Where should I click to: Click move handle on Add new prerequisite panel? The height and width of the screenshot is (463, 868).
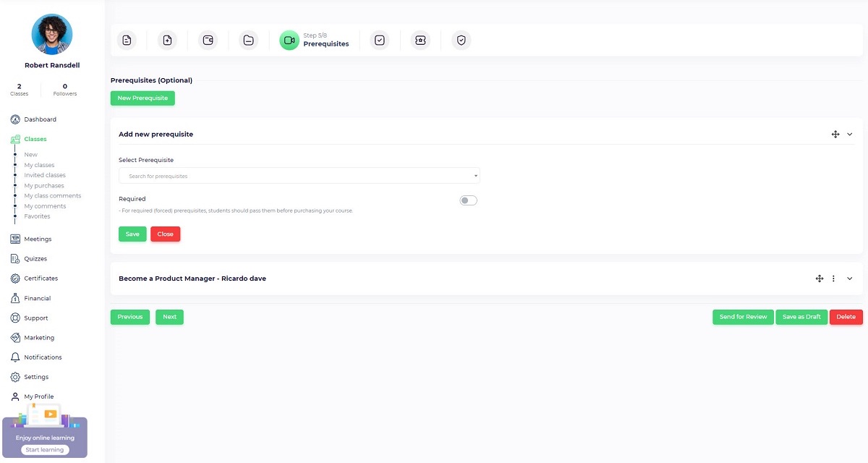click(835, 135)
